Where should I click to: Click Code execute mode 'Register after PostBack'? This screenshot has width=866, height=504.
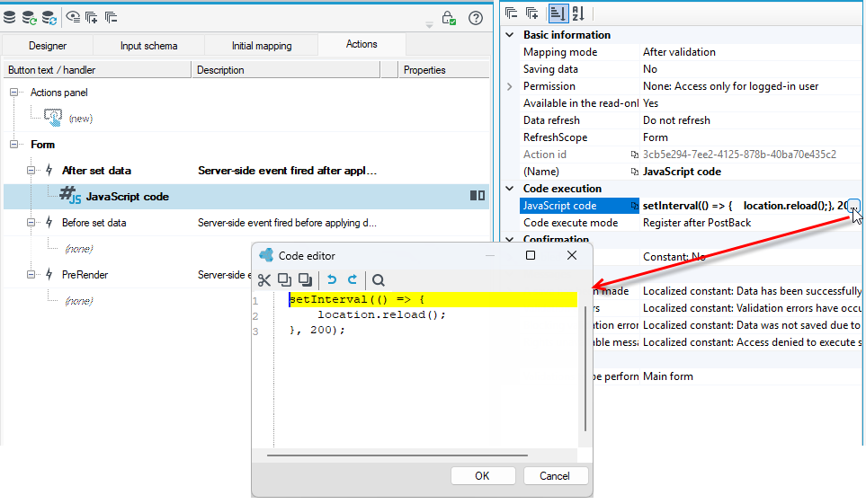(697, 223)
